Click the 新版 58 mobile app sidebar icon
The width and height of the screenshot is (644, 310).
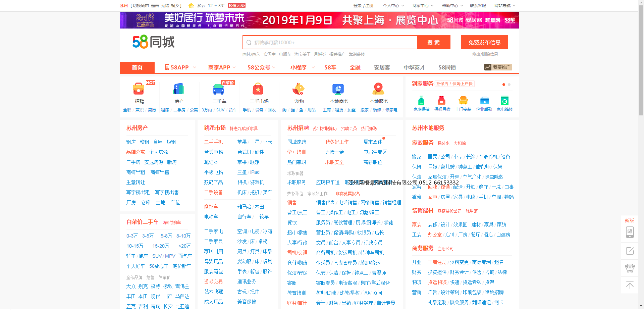coord(630,231)
